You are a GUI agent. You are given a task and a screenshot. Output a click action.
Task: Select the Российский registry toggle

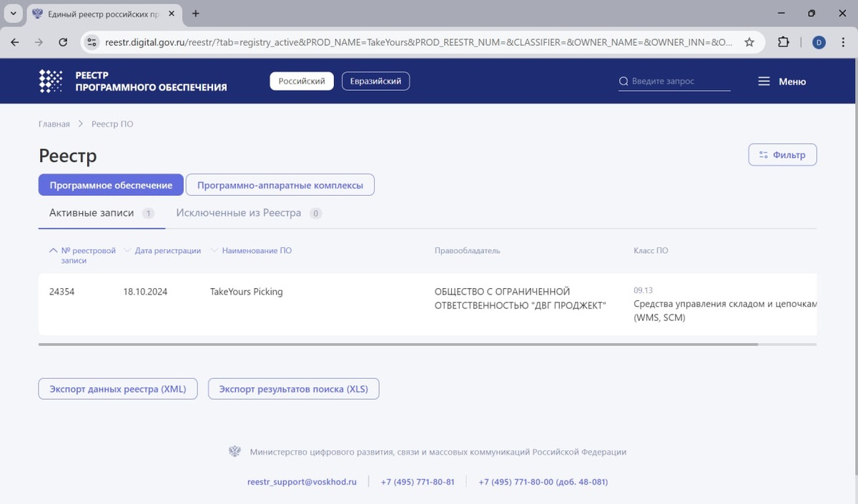[x=302, y=81]
